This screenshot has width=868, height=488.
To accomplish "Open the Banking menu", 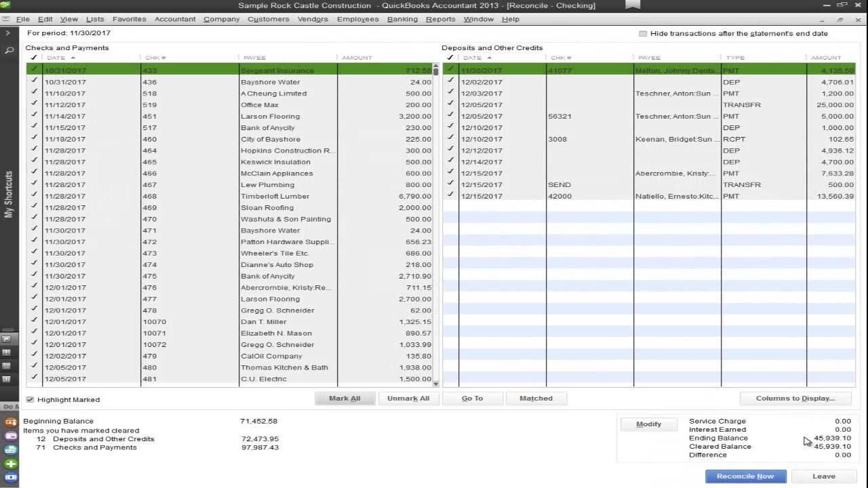I will [x=402, y=19].
